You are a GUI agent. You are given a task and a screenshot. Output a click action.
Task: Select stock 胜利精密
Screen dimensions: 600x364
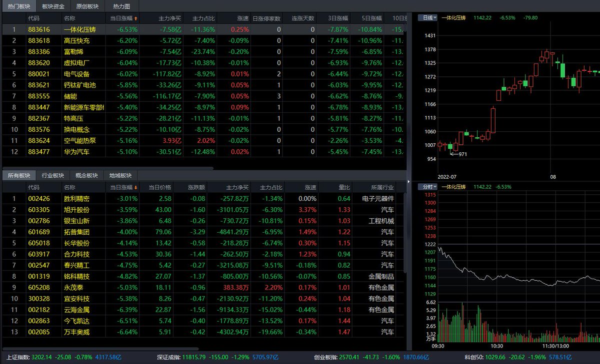click(76, 199)
